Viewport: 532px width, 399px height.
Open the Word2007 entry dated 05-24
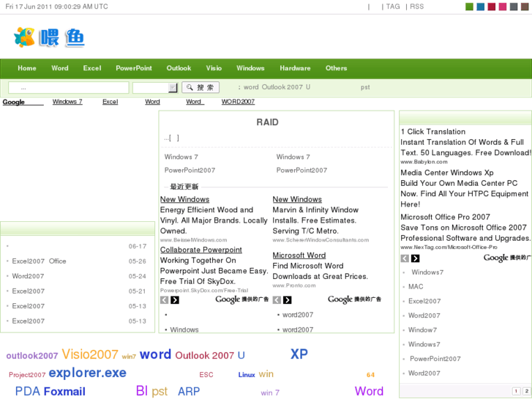tap(28, 276)
